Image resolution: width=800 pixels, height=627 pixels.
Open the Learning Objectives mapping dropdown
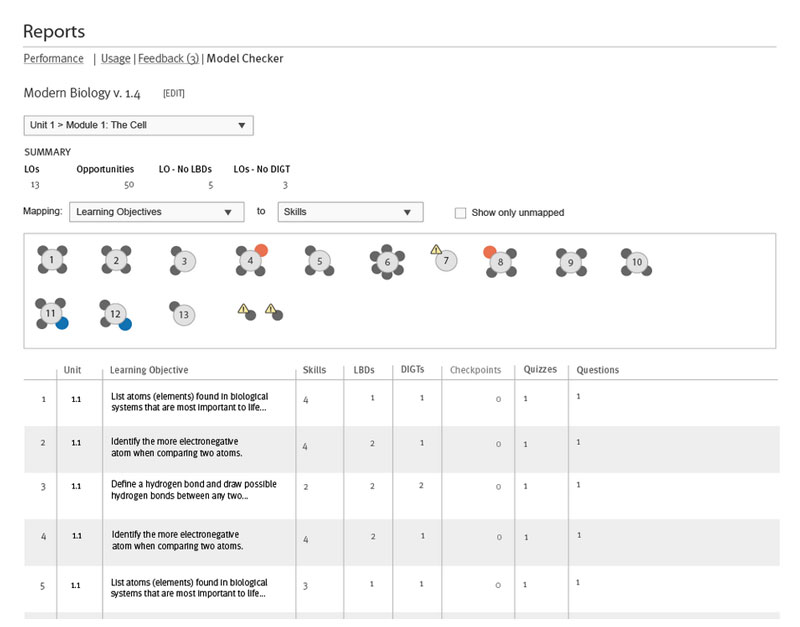(x=156, y=212)
